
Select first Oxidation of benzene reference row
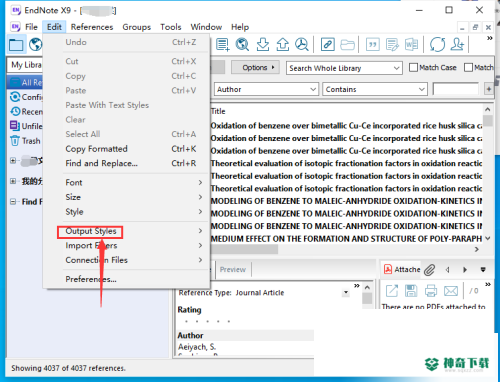[x=346, y=126]
